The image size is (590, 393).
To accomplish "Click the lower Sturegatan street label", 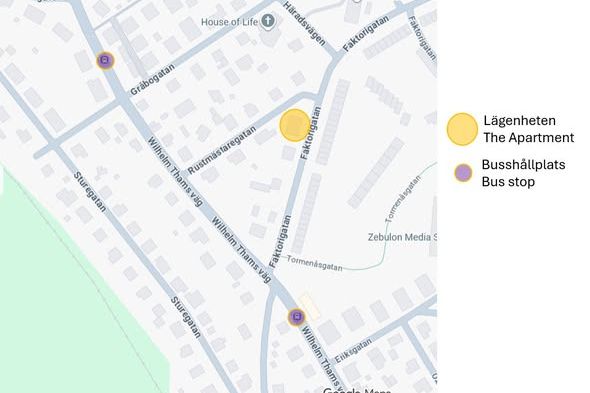I will tap(186, 317).
